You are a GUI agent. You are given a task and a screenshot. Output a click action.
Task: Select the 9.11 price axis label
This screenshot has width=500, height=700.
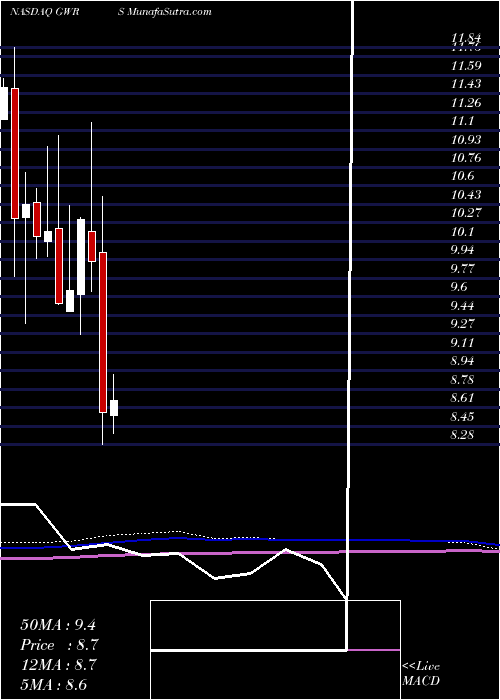(462, 342)
